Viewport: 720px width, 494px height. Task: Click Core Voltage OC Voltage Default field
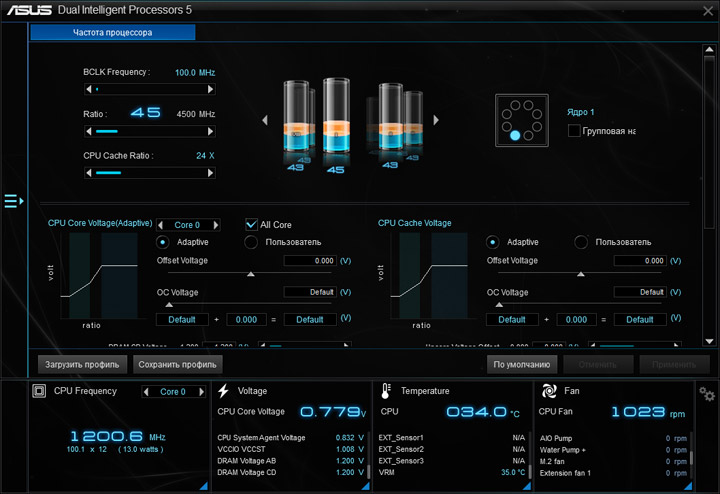click(310, 292)
